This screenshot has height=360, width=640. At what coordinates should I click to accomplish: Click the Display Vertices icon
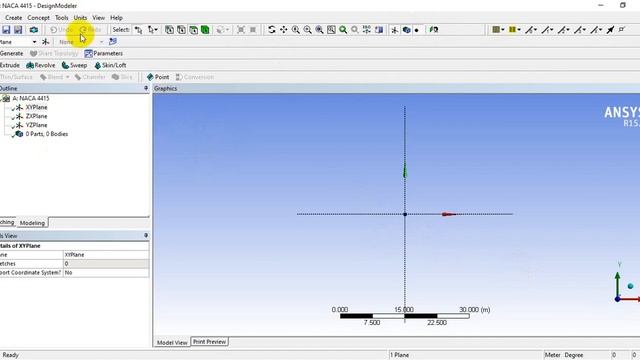pos(622,30)
